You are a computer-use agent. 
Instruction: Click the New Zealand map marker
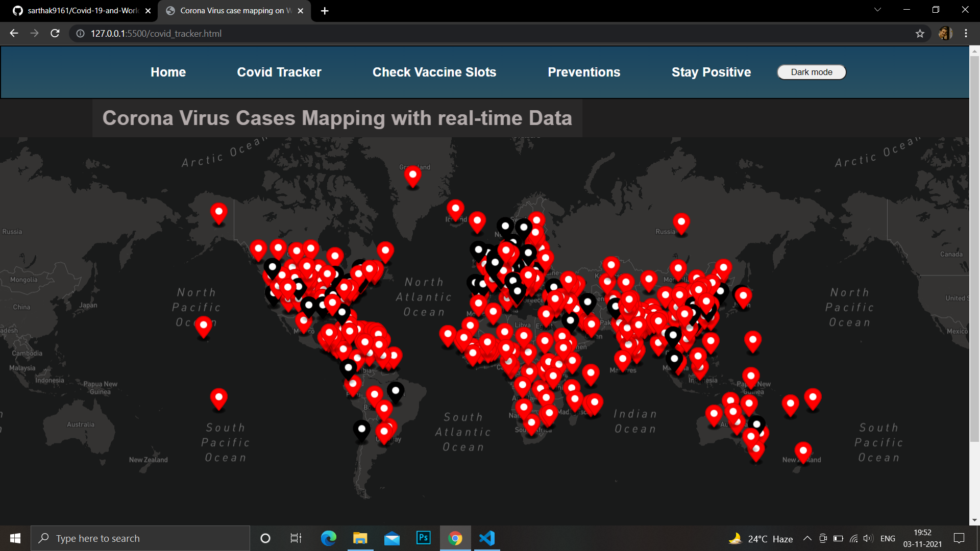[803, 453]
